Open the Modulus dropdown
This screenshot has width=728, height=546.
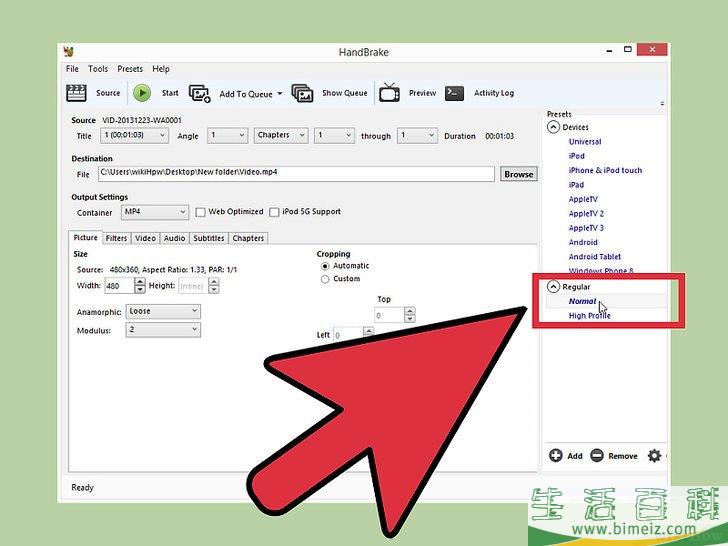coord(163,330)
